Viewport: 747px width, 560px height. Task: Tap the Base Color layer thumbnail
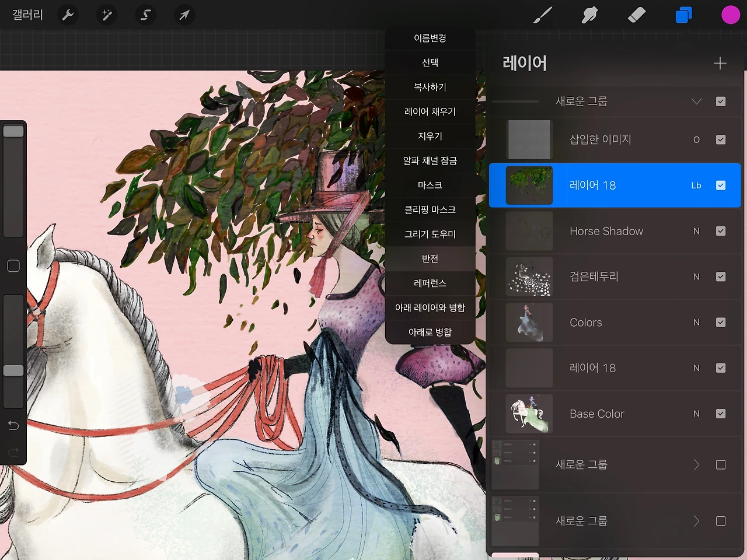click(x=529, y=414)
